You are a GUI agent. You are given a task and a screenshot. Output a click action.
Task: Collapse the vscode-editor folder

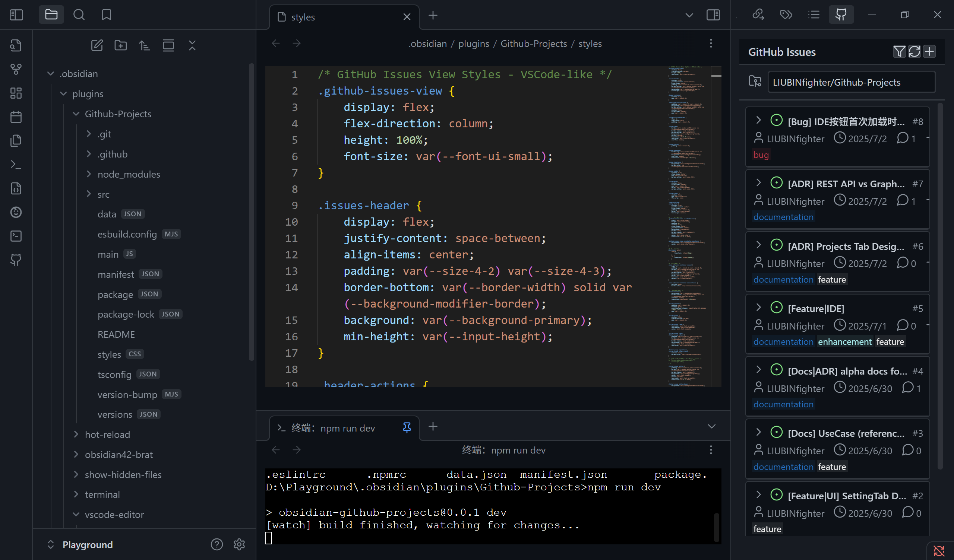76,515
